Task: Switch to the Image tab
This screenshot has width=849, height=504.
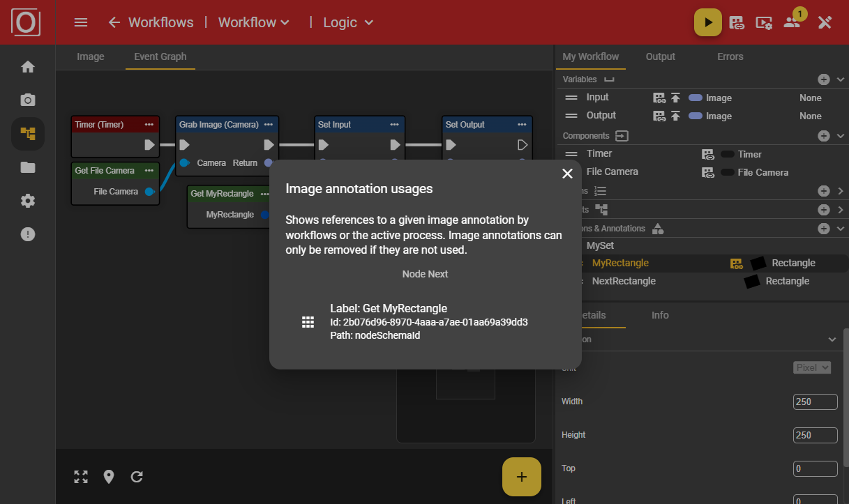Action: click(91, 56)
